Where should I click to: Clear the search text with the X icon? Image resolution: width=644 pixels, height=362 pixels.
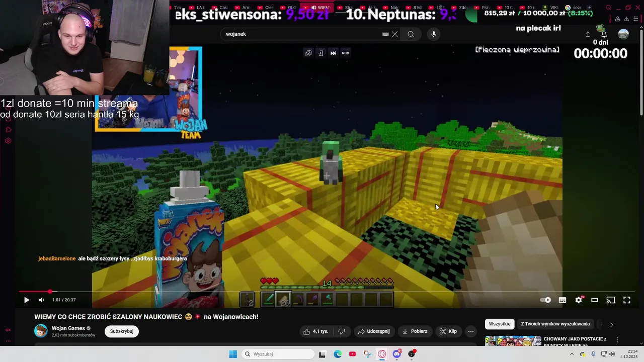click(x=395, y=34)
